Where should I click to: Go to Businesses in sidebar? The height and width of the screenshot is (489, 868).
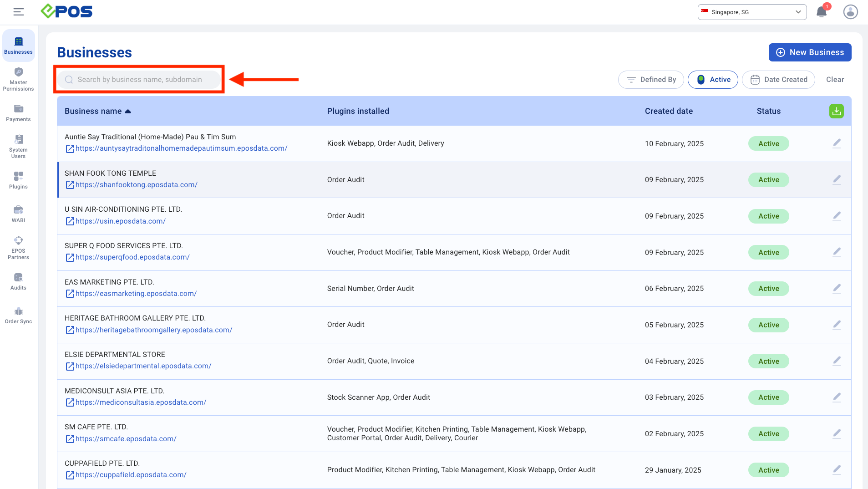(18, 46)
